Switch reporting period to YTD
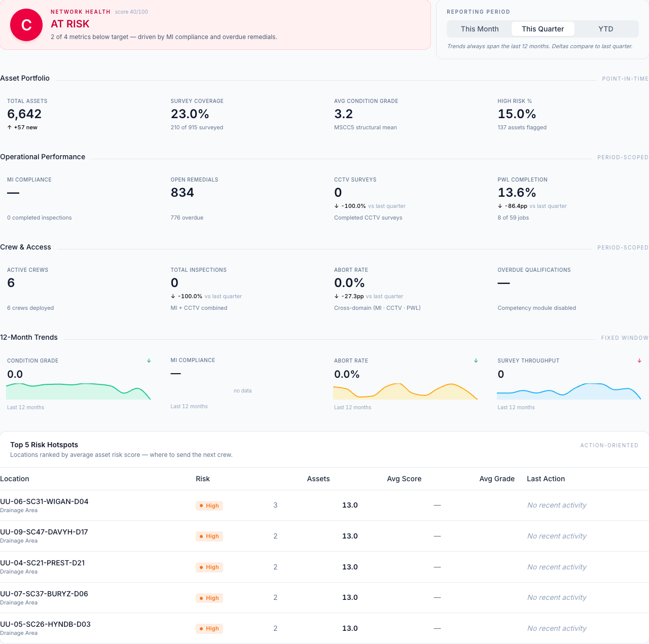 606,29
